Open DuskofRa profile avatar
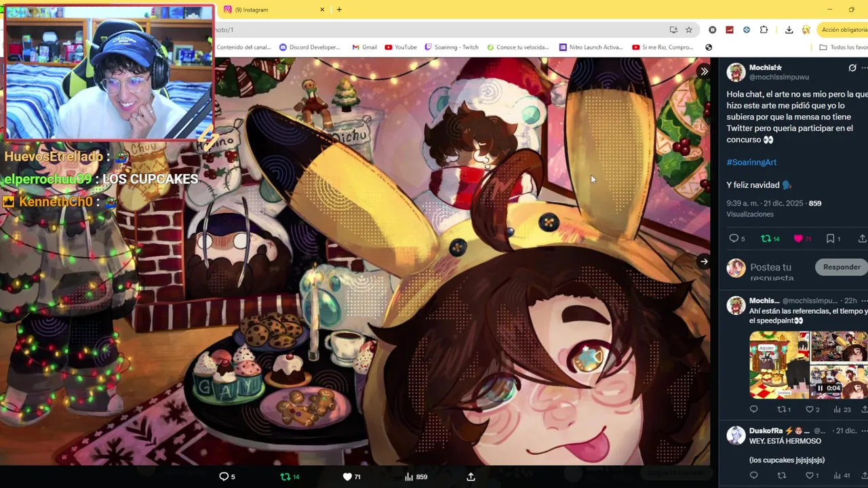This screenshot has height=488, width=868. pos(736,435)
